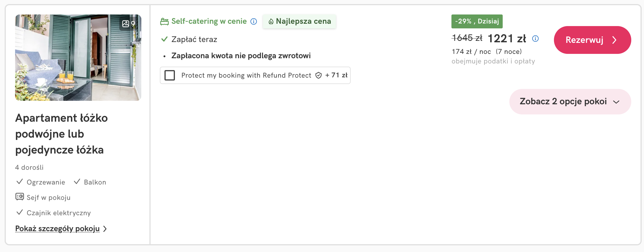Open the Pokaż szczegóły pokoju link
The height and width of the screenshot is (252, 644).
coord(57,229)
